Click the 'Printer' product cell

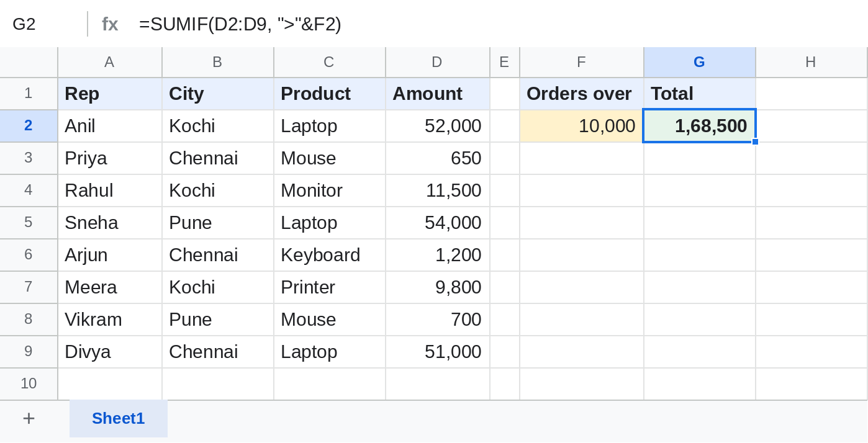[x=330, y=287]
